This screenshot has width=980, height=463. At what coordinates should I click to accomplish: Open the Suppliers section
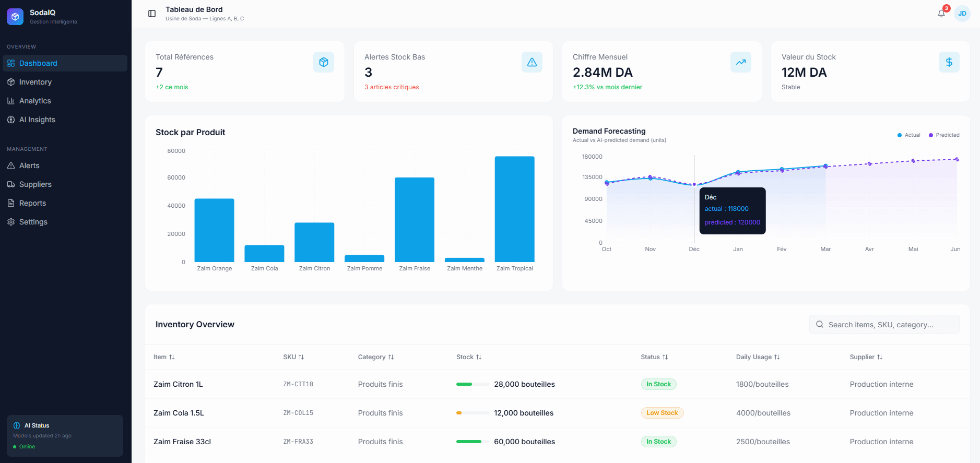tap(35, 184)
